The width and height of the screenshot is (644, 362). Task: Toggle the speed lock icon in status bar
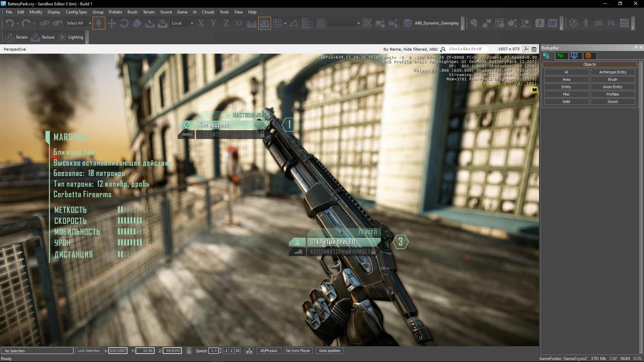189,351
